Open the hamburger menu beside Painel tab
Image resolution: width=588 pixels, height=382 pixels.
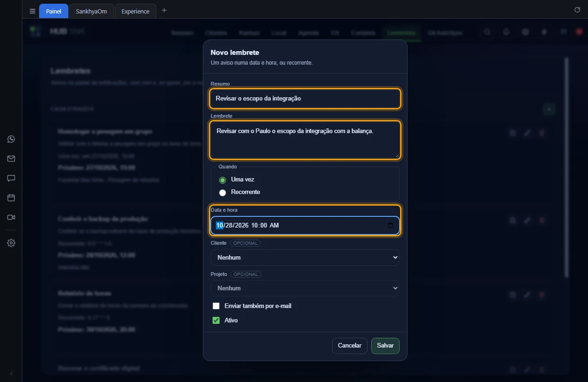(32, 11)
